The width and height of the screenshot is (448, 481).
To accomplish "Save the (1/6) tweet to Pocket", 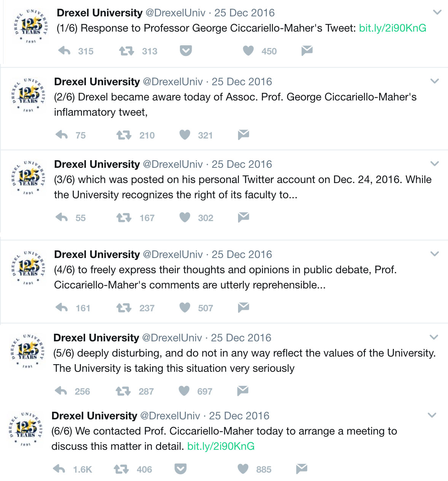I will point(186,51).
